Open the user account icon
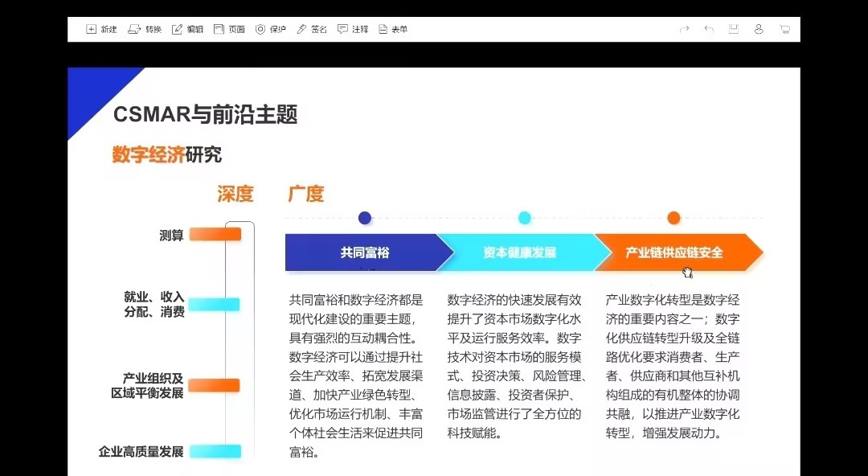Image resolution: width=868 pixels, height=476 pixels. click(x=759, y=29)
